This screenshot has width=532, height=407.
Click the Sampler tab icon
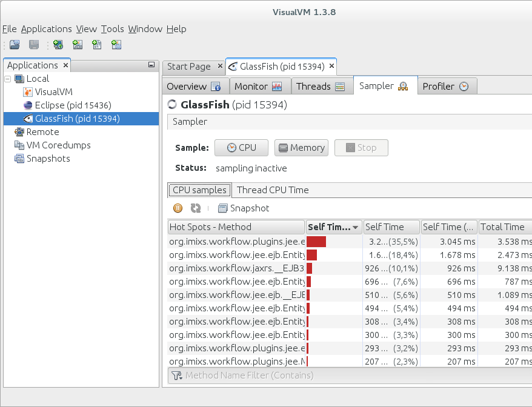(x=403, y=86)
